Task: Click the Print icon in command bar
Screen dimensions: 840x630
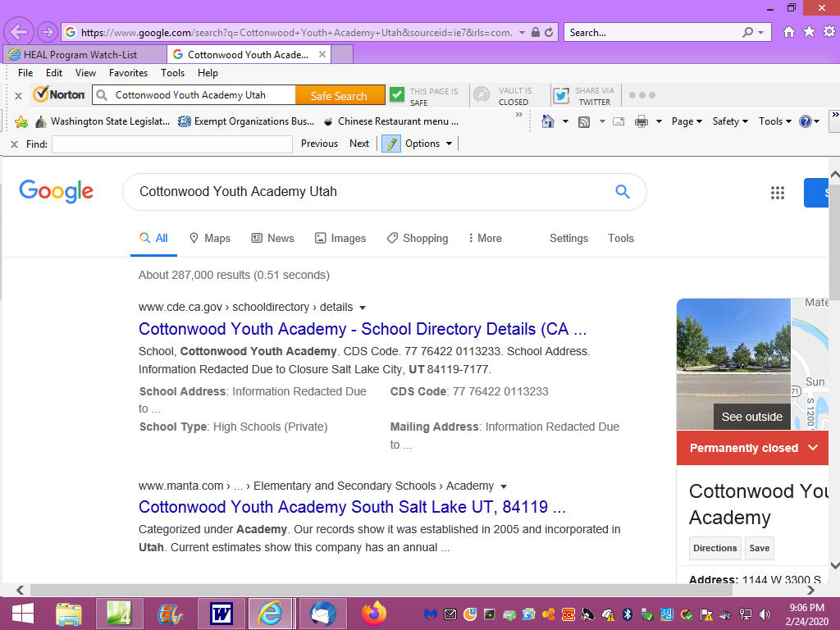Action: click(x=641, y=121)
